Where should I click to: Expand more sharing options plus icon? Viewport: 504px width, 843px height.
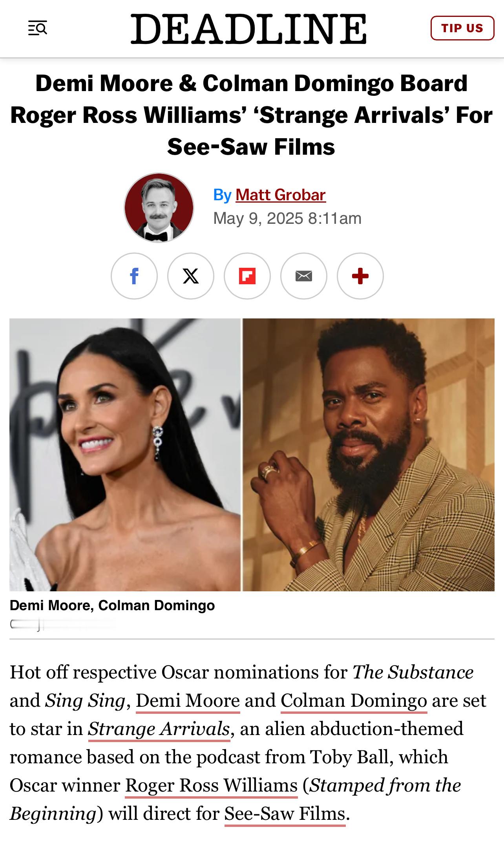click(360, 276)
